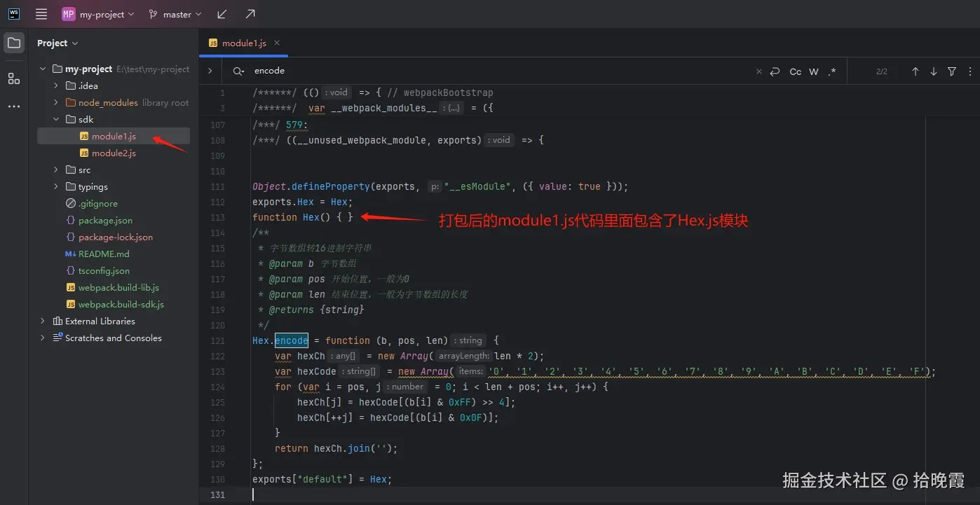Open search more options menu

coord(970,71)
